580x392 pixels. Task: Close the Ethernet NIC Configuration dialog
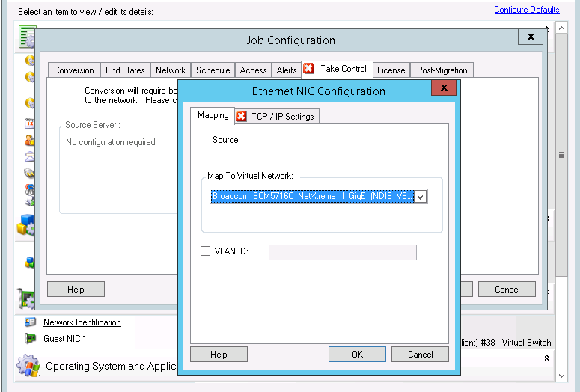click(444, 88)
